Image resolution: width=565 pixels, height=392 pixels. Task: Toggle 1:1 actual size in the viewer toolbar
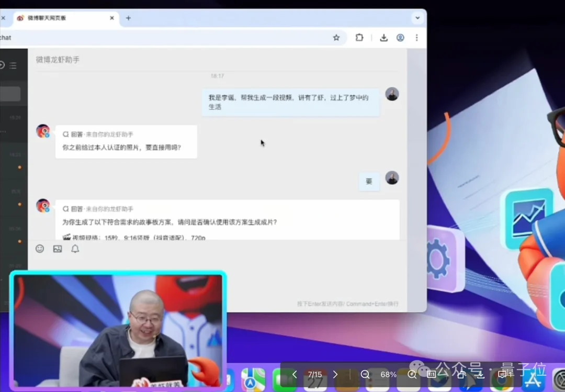(432, 375)
